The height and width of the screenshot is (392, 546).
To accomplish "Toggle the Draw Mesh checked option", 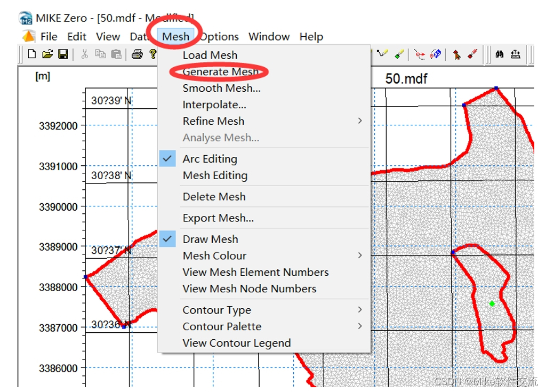I will click(x=210, y=239).
